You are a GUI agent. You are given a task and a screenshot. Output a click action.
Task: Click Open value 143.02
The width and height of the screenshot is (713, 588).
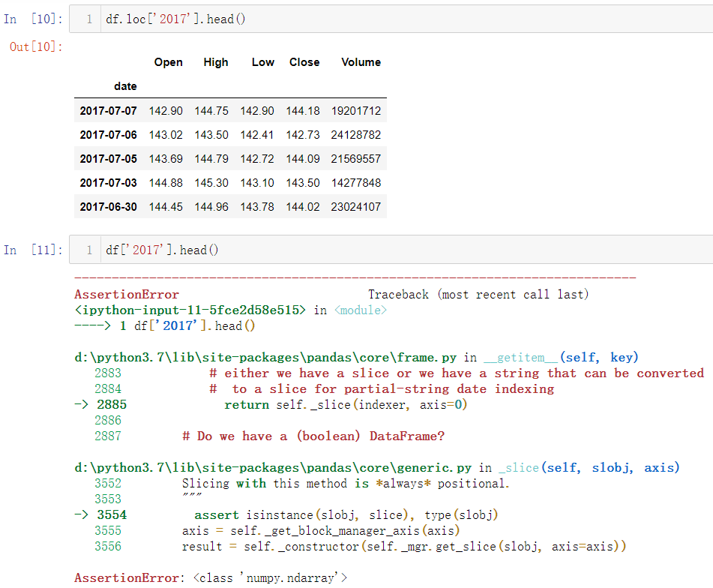click(166, 135)
